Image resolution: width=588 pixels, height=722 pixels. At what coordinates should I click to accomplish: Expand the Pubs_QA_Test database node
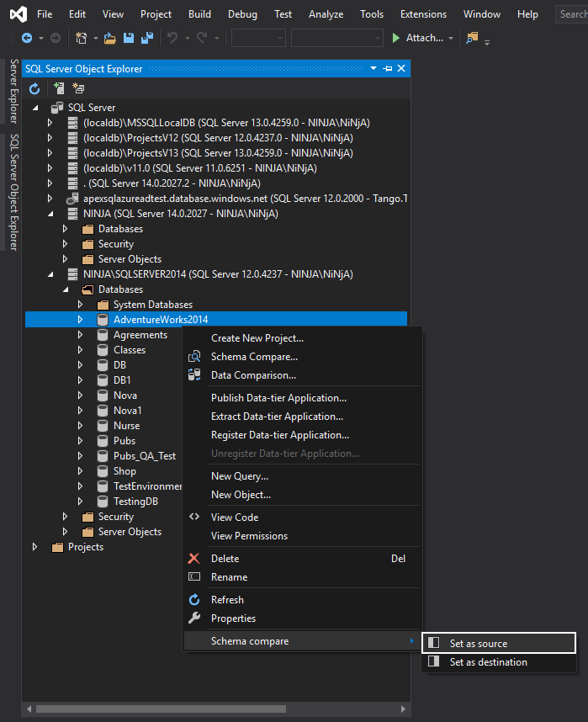81,456
